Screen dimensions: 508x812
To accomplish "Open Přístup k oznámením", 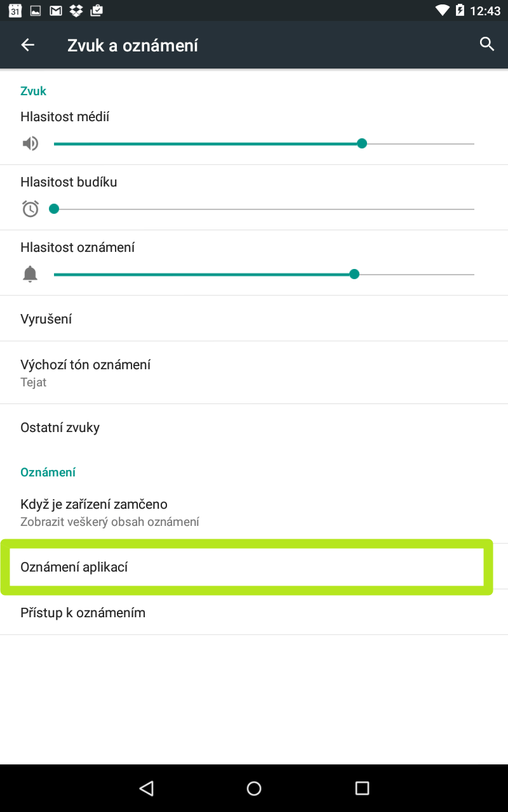I will pos(254,612).
